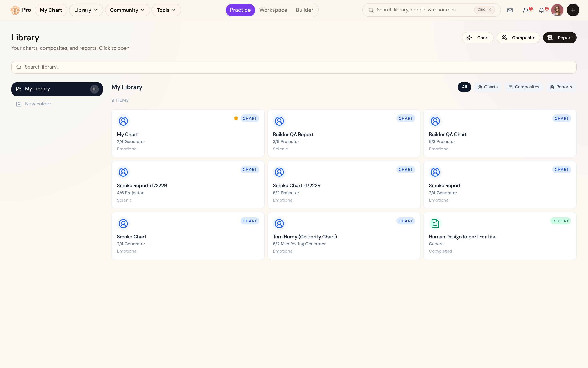Viewport: 588px width, 368px height.
Task: Open the messages envelope icon
Action: pos(510,10)
